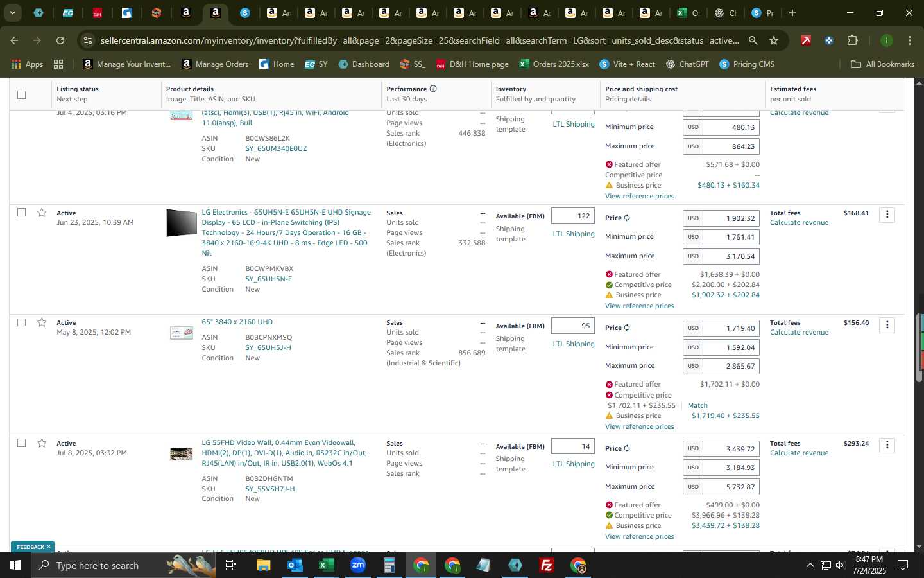Open All Bookmarks folder
This screenshot has height=578, width=924.
[882, 64]
